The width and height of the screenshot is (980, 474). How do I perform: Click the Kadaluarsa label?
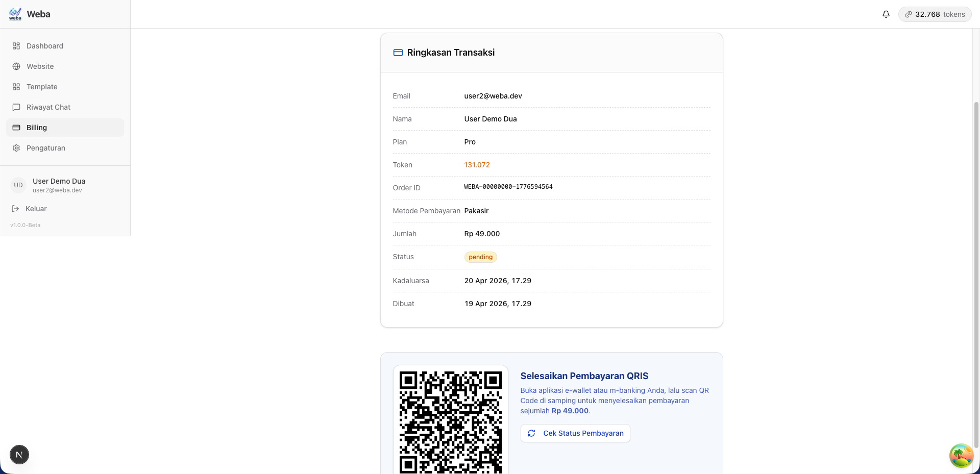point(411,281)
